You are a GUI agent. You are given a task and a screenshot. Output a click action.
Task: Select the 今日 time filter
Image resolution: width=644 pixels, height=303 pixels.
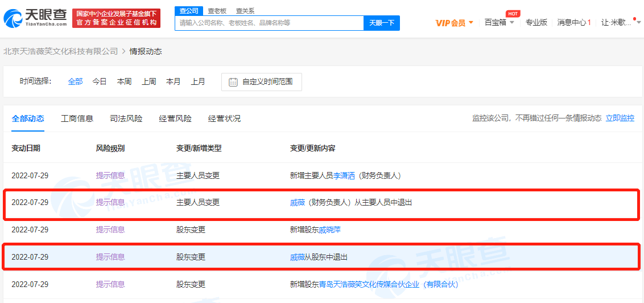[100, 81]
